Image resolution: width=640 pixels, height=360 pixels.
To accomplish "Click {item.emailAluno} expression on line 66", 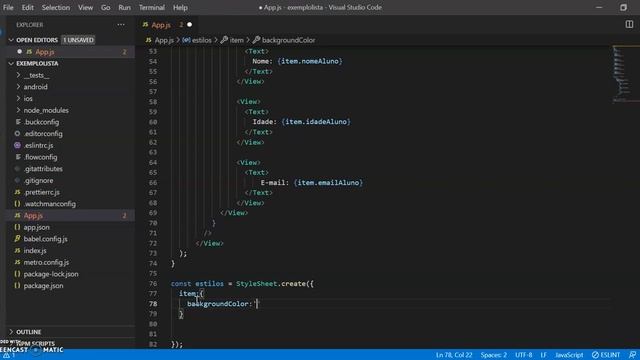I will 328,182.
